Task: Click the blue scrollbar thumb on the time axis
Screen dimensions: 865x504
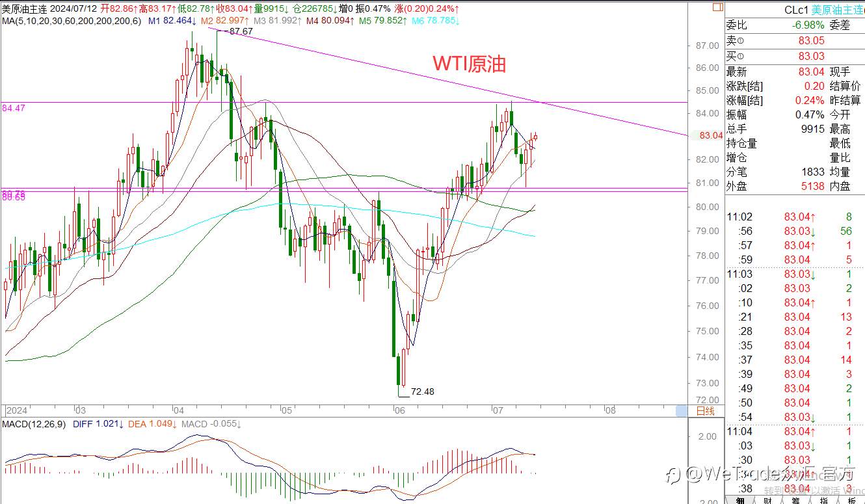Action: [681, 411]
